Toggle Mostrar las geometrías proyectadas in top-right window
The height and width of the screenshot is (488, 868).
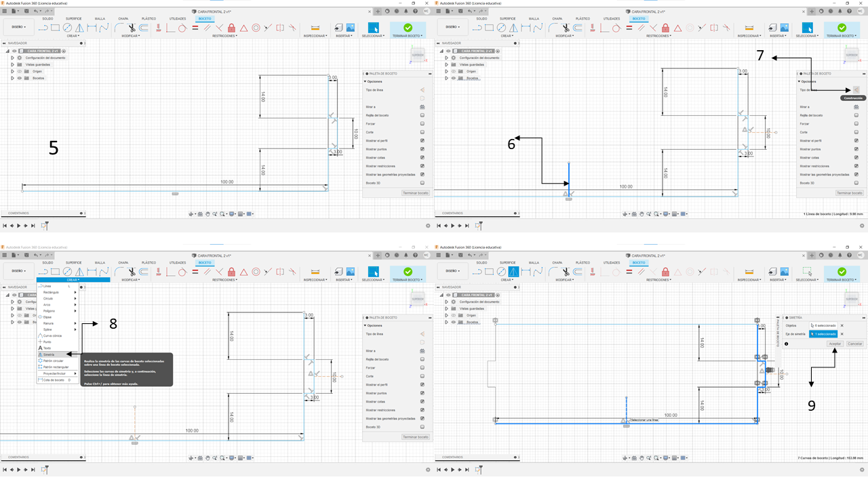(x=856, y=174)
